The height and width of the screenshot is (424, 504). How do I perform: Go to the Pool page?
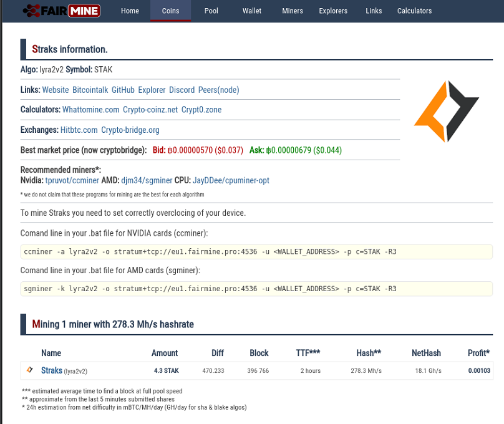[211, 11]
